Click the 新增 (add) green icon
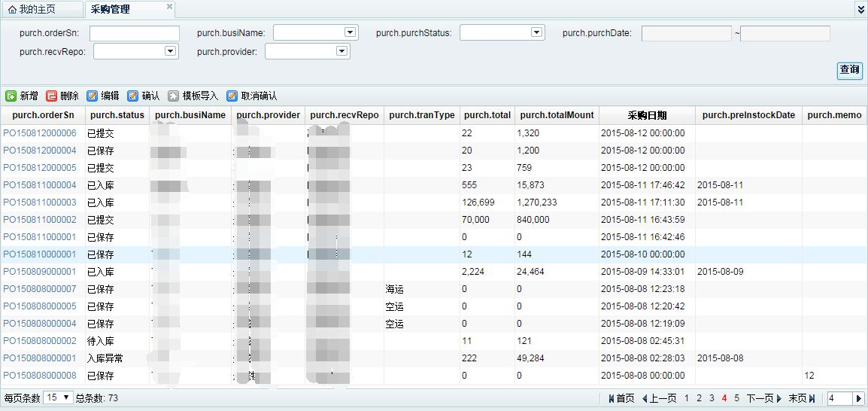Image resolution: width=868 pixels, height=411 pixels. point(11,96)
